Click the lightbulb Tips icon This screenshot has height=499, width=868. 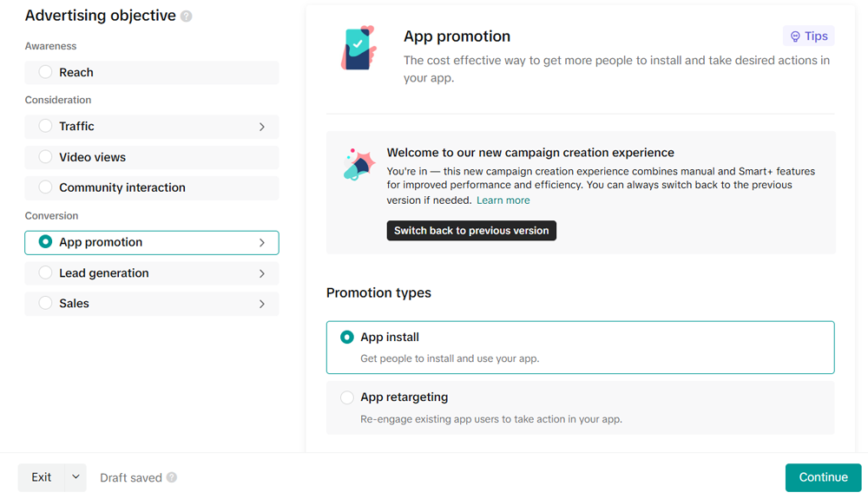coord(795,36)
